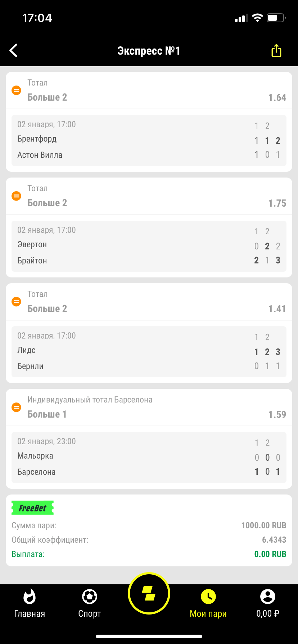This screenshot has height=644, width=298.
Task: Tap orange status icon for Лидс bet
Action: pos(16,302)
